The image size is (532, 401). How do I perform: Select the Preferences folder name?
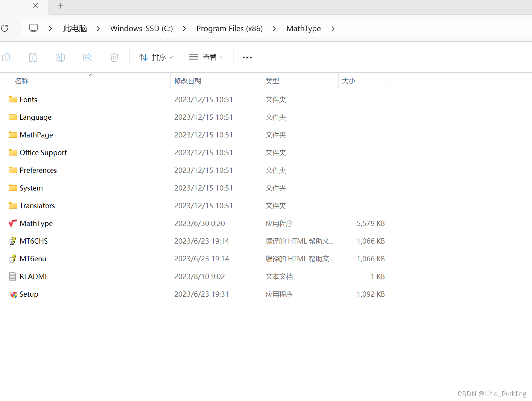[x=38, y=170]
